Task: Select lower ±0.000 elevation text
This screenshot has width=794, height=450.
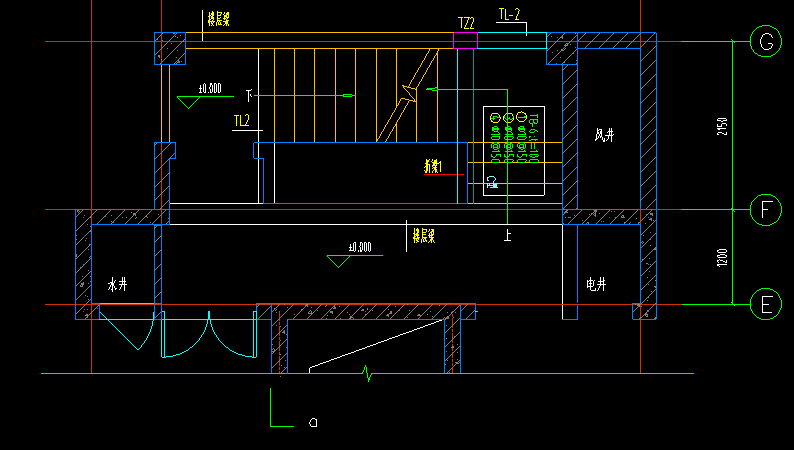Action: pos(360,247)
